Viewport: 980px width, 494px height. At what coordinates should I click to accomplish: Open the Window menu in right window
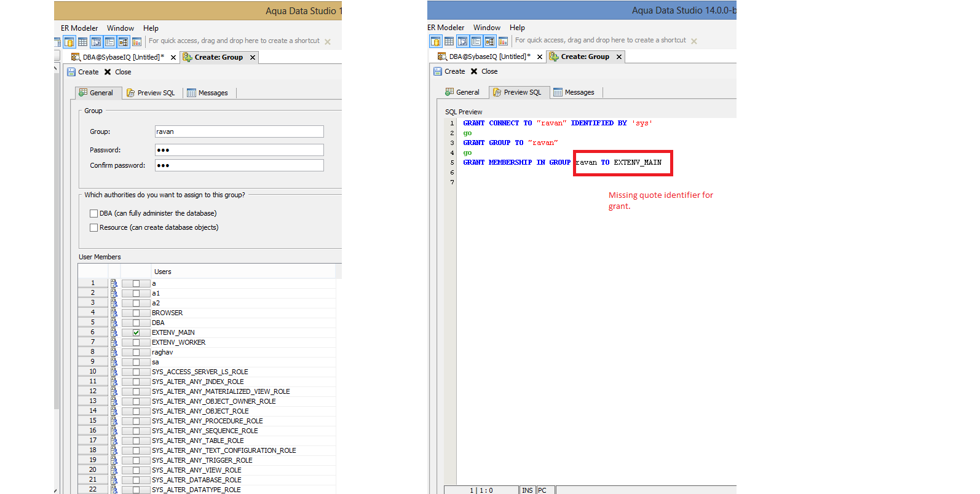click(487, 28)
